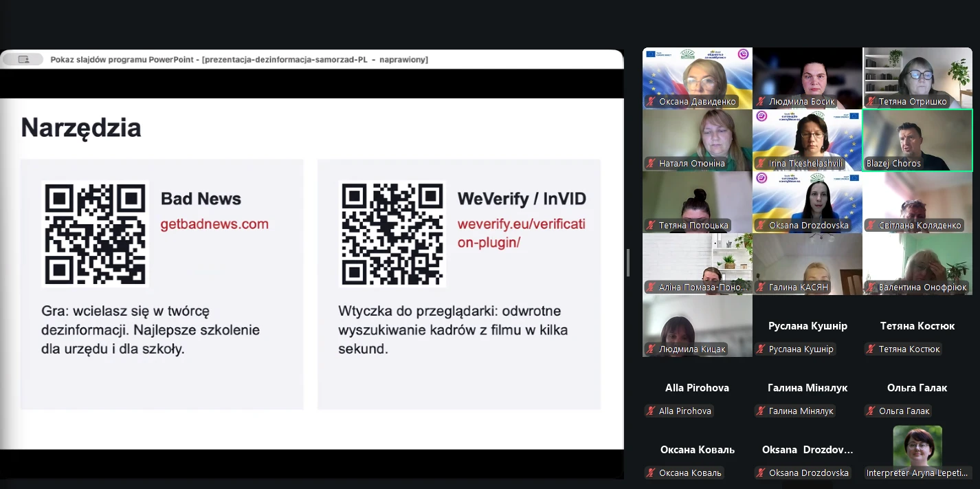Click muted mic icon beside Світлана Коляденко
This screenshot has width=980, height=489.
click(871, 226)
